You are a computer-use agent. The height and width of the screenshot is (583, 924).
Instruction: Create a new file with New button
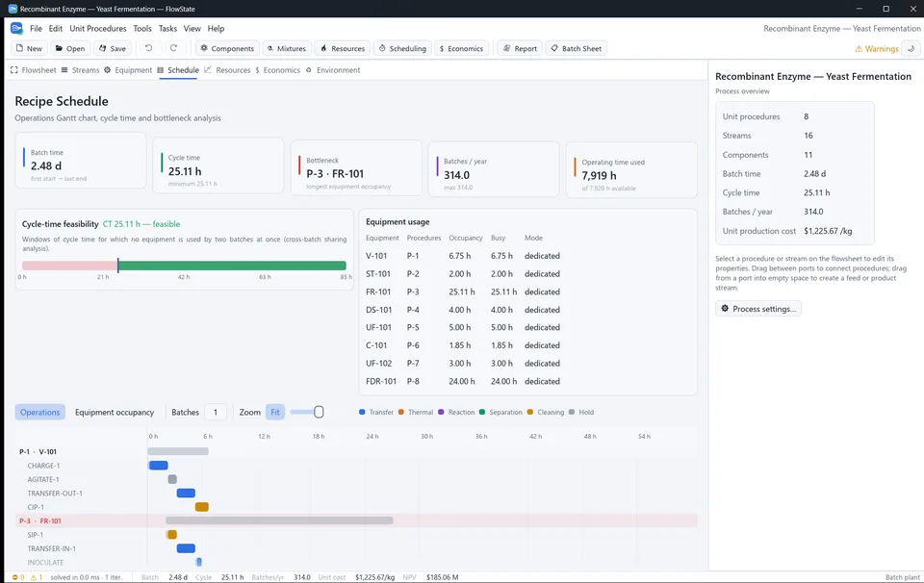coord(30,48)
